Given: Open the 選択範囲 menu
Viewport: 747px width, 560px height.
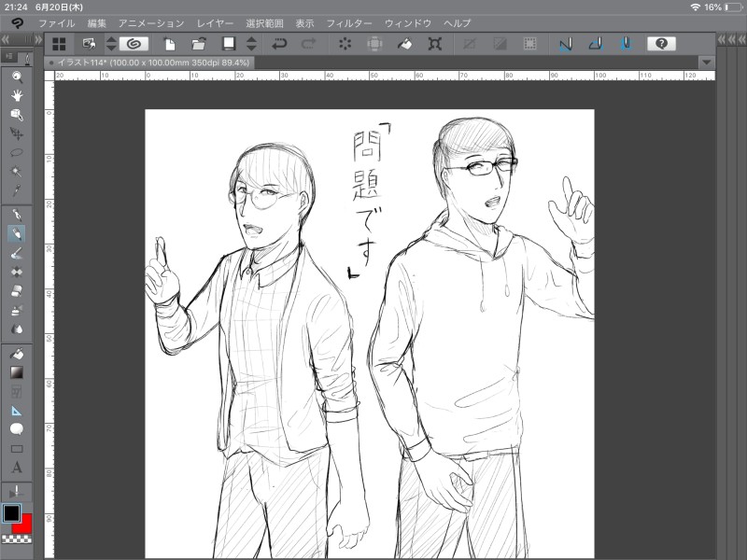Looking at the screenshot, I should [264, 23].
